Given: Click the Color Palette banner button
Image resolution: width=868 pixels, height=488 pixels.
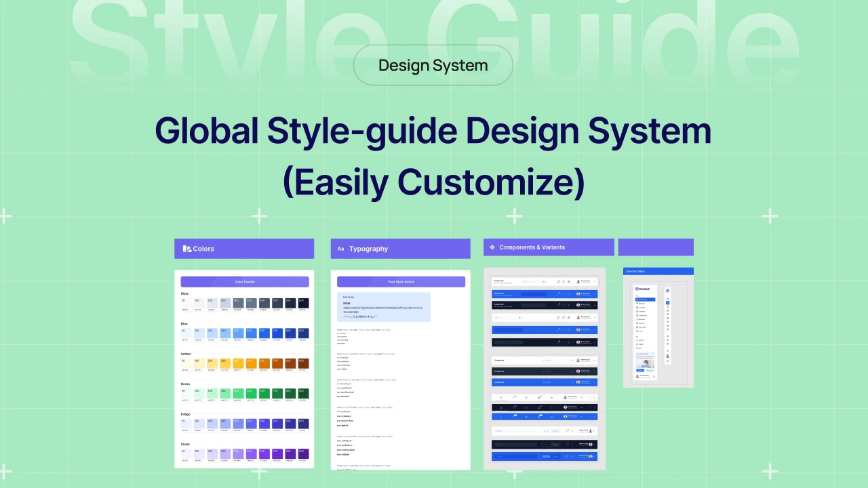Looking at the screenshot, I should (244, 281).
